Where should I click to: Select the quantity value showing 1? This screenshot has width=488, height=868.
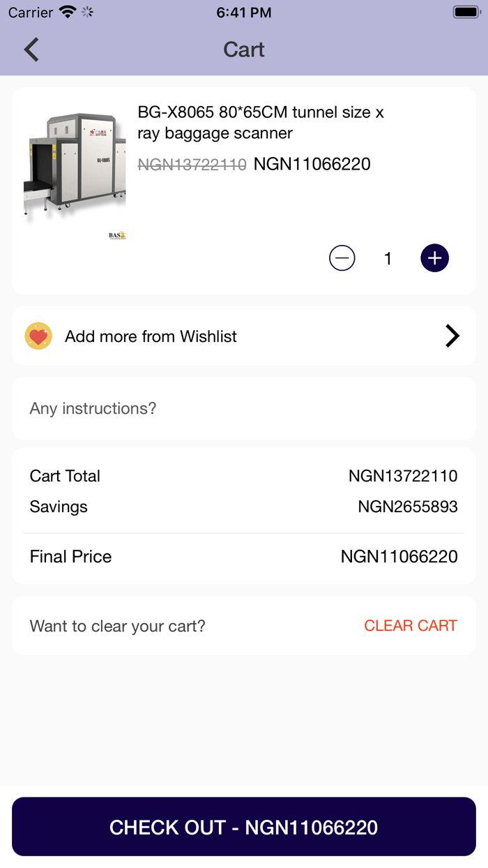pos(388,257)
